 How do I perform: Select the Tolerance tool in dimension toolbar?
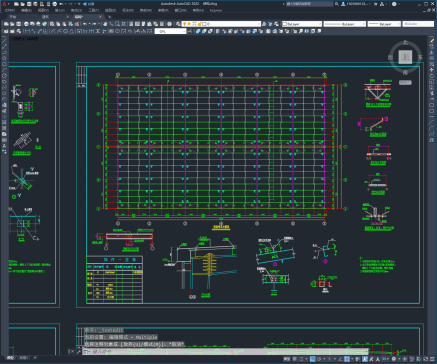[111, 31]
